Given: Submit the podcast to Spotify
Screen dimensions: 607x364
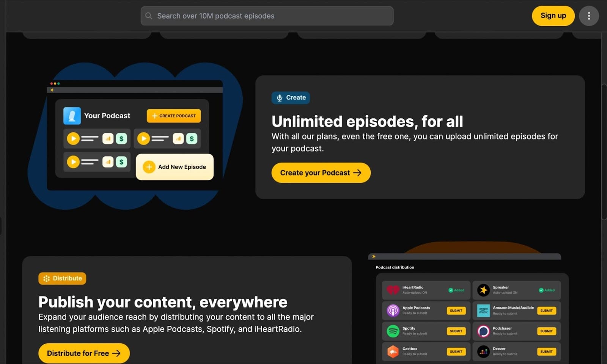Looking at the screenshot, I should (456, 331).
